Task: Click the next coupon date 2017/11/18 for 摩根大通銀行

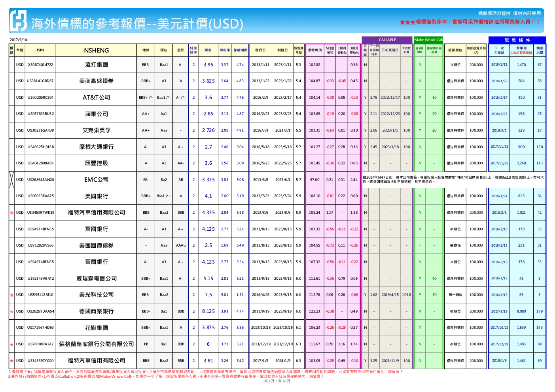Action: click(499, 147)
